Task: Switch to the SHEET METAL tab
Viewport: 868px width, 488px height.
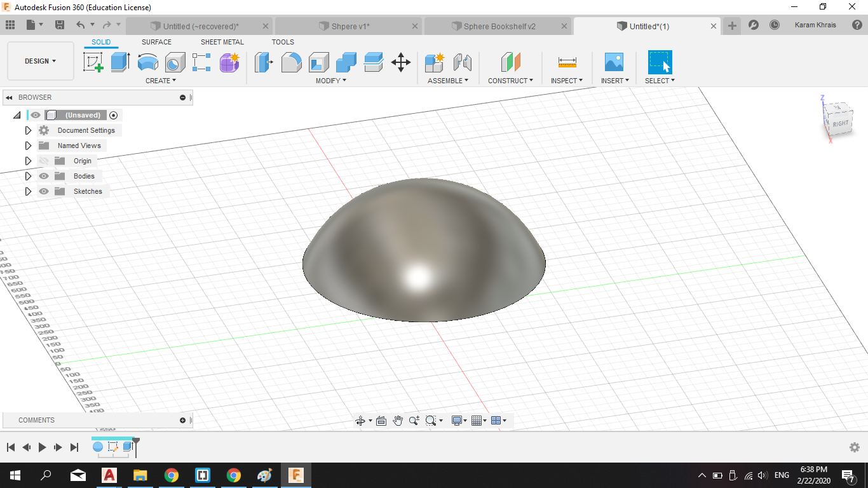Action: (222, 42)
